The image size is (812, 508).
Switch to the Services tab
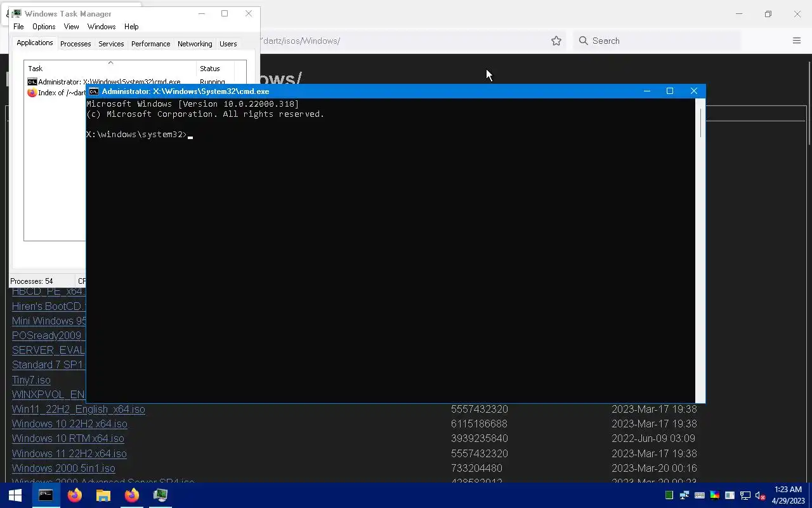point(111,44)
